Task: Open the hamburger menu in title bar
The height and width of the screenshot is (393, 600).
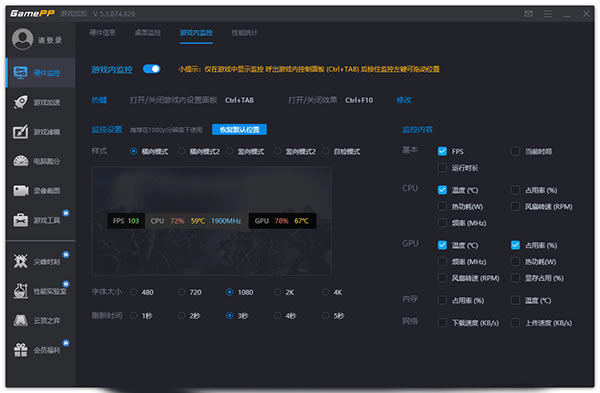Action: pyautogui.click(x=548, y=14)
